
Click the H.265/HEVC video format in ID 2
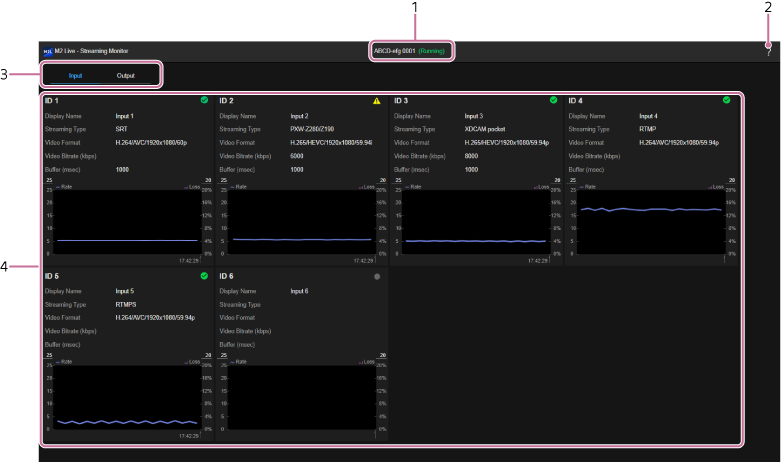pos(331,143)
